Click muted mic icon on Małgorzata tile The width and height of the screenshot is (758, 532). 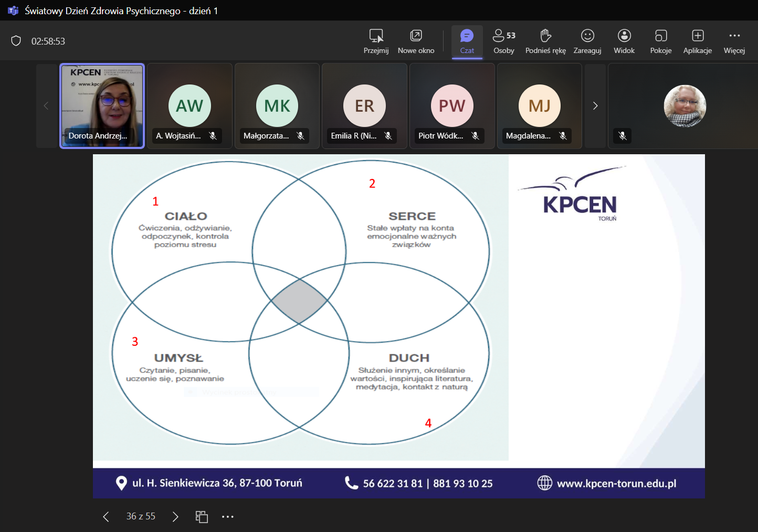pos(301,136)
